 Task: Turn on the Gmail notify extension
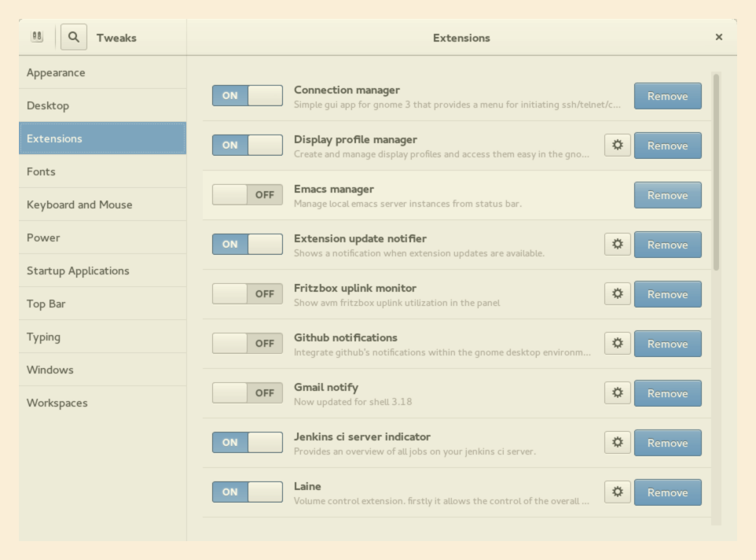(x=247, y=393)
